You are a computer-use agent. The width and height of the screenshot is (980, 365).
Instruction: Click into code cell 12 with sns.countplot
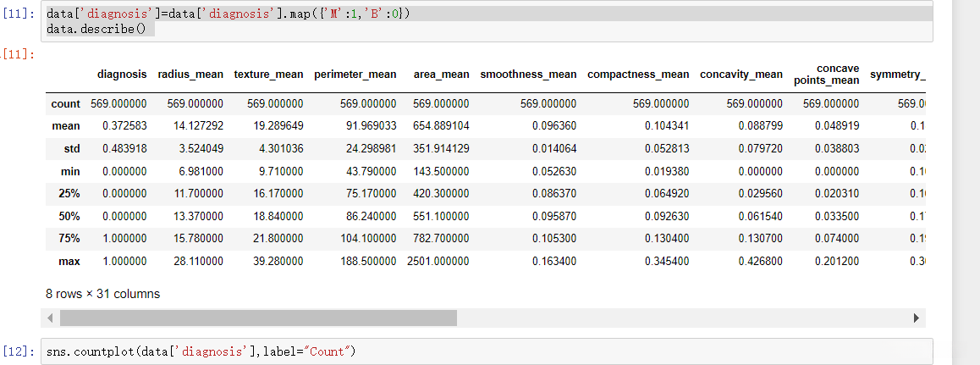(x=487, y=352)
